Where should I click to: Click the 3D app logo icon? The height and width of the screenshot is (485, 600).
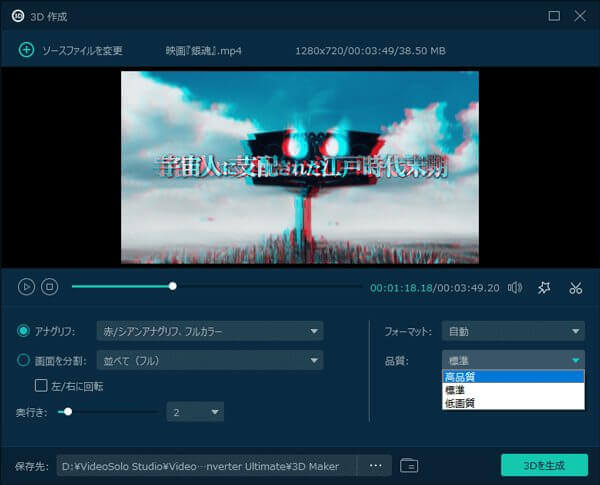[x=18, y=16]
